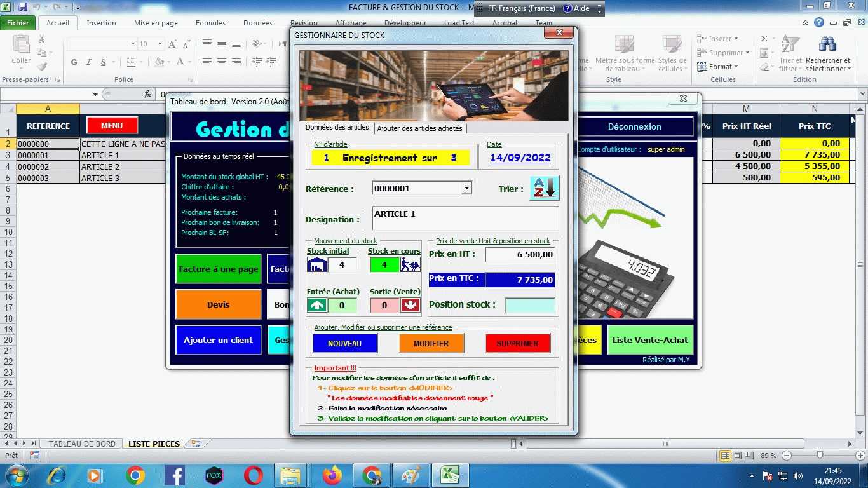Click the format painter brush icon
Screen dimensions: 868x488
pos(42,66)
